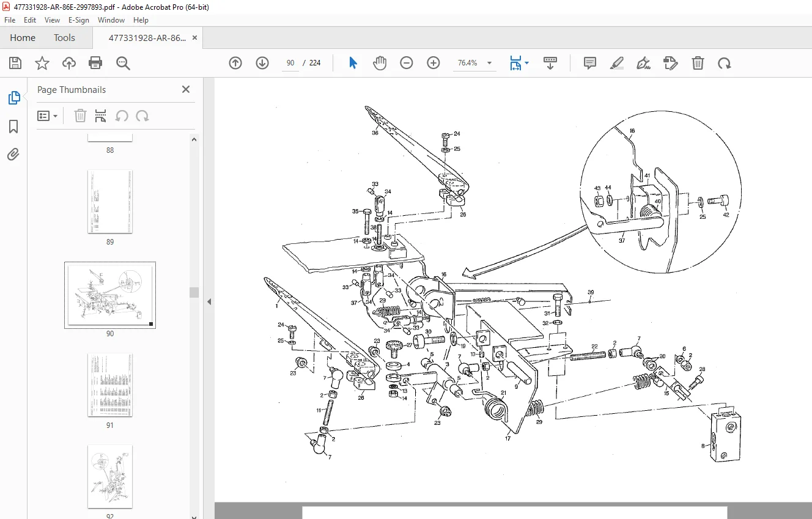This screenshot has width=812, height=519.
Task: Rotate the page clockwise
Action: (725, 63)
